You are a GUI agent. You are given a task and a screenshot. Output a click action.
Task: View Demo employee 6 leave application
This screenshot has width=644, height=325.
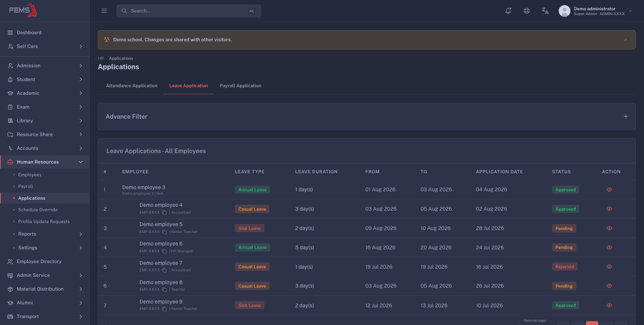pyautogui.click(x=609, y=248)
